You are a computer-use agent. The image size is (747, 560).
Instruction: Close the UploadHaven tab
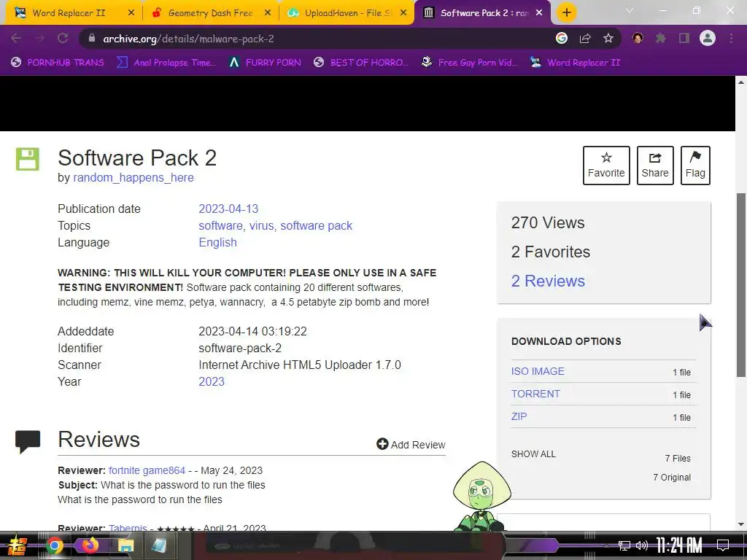[403, 13]
